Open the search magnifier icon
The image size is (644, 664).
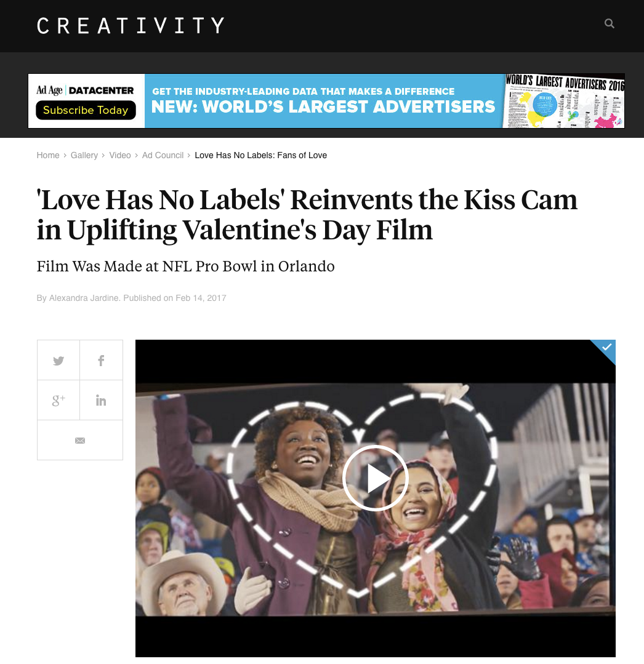pos(610,23)
